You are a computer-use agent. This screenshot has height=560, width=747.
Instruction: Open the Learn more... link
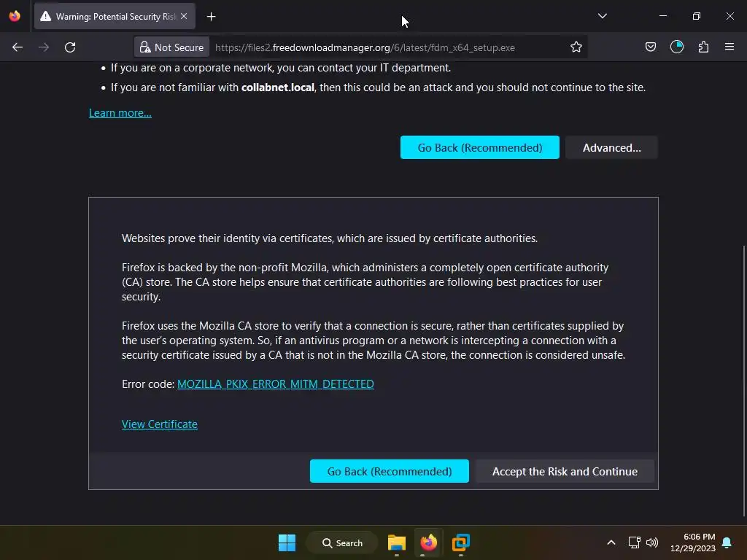coord(120,113)
